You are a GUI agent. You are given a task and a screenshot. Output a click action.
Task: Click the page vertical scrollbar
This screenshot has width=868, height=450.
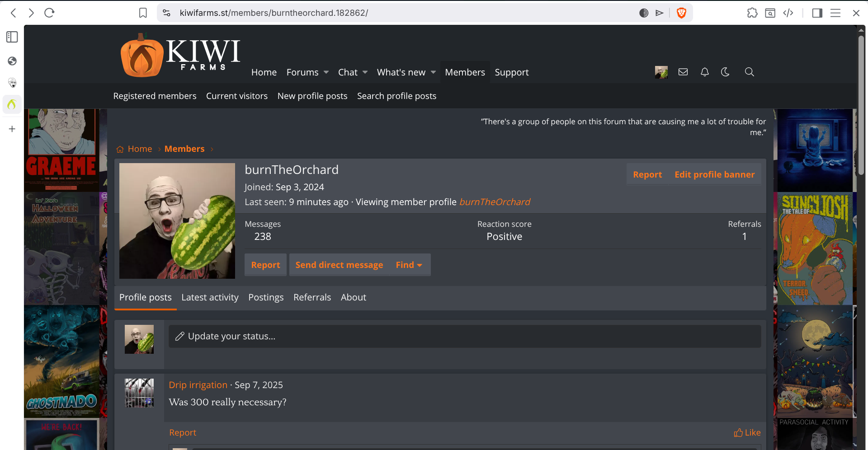pyautogui.click(x=861, y=104)
